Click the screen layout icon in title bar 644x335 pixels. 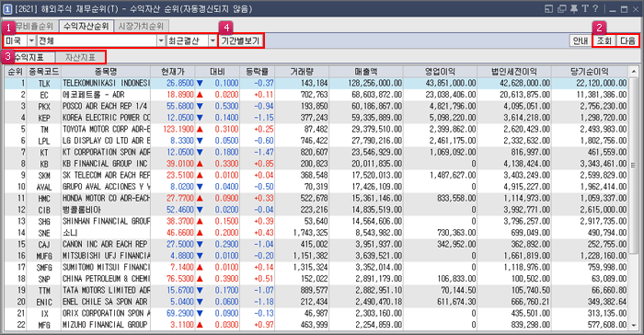coord(548,8)
